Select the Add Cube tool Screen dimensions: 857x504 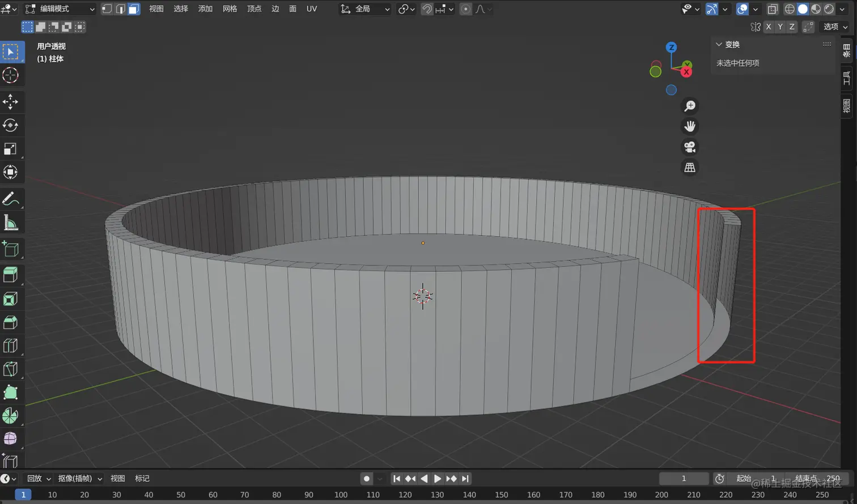[11, 249]
